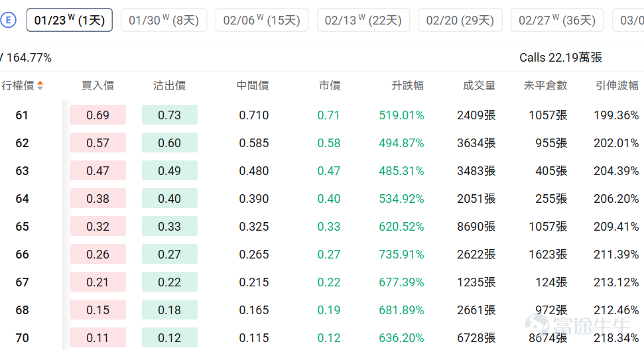Screen dimensions: 644x350
Task: Select strike price 70 row
Action: point(22,338)
